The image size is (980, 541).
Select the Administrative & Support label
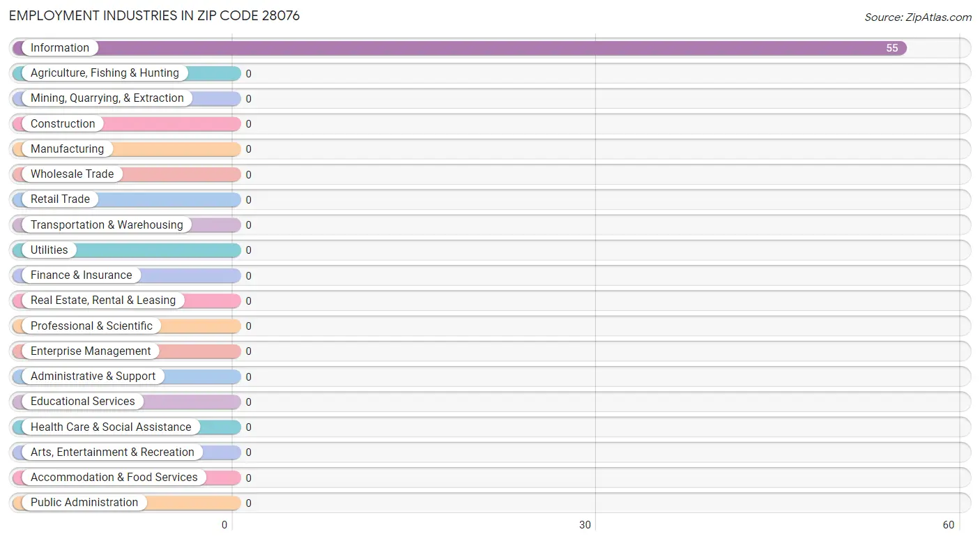click(93, 376)
